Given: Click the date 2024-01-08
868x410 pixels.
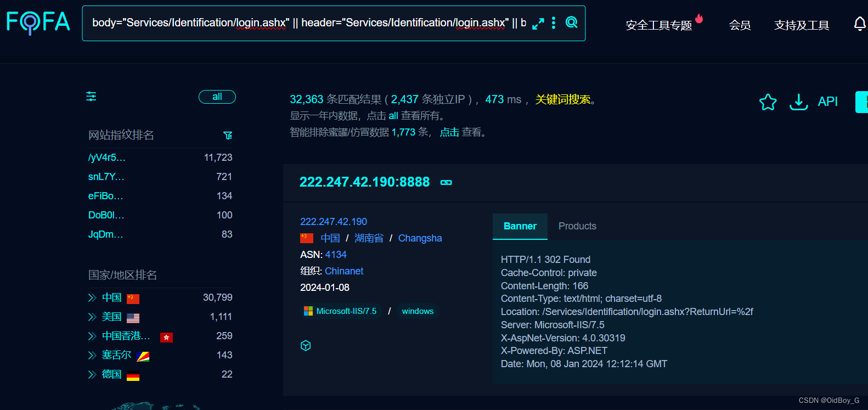Looking at the screenshot, I should click(325, 288).
